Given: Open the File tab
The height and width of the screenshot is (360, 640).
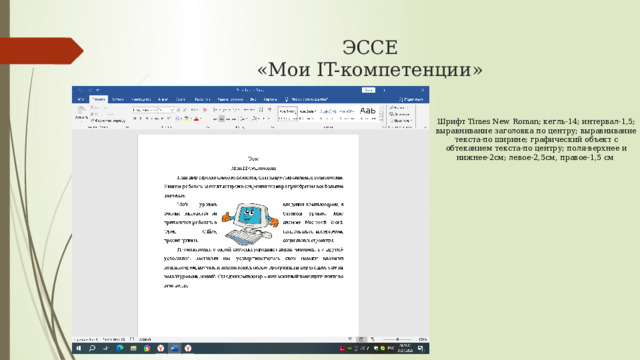Looking at the screenshot, I should [x=81, y=99].
